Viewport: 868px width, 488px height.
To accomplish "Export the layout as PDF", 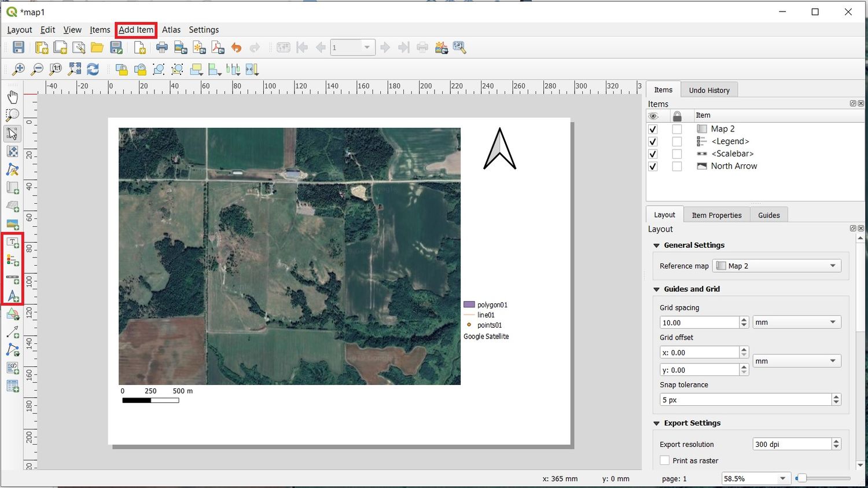I will [x=218, y=47].
